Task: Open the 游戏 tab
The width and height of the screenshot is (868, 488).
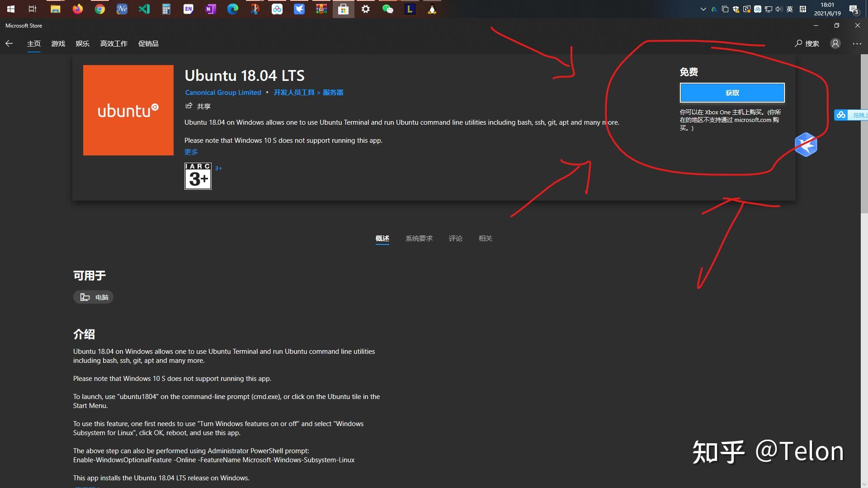Action: [x=58, y=43]
